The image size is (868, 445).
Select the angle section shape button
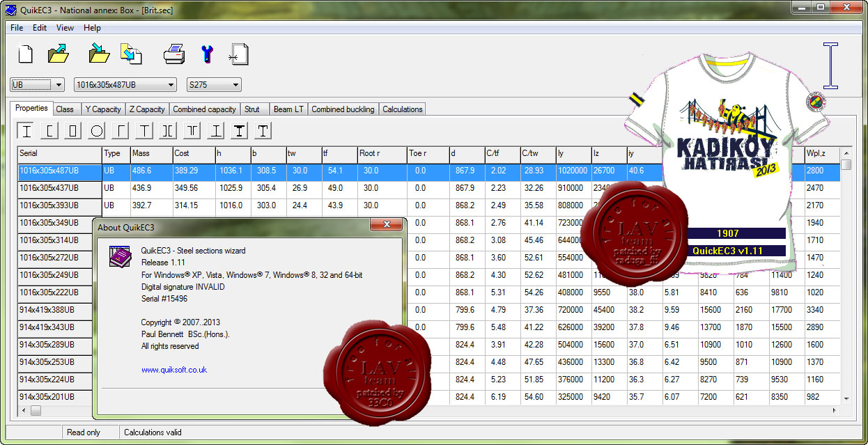click(x=121, y=130)
